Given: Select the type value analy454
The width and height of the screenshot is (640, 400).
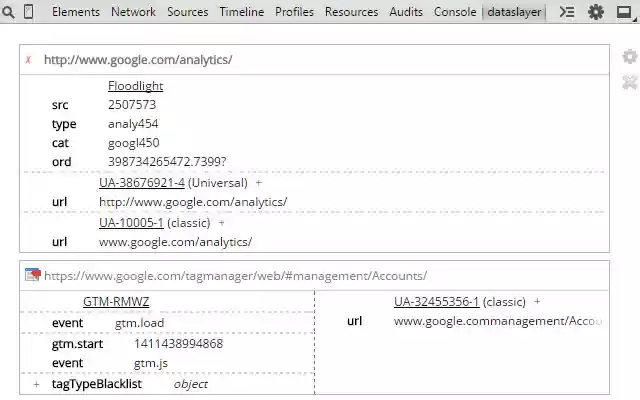Looking at the screenshot, I should (x=133, y=124).
